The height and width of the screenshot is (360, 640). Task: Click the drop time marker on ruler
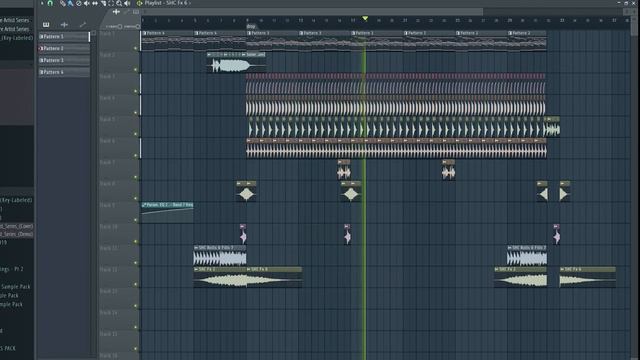(x=251, y=27)
